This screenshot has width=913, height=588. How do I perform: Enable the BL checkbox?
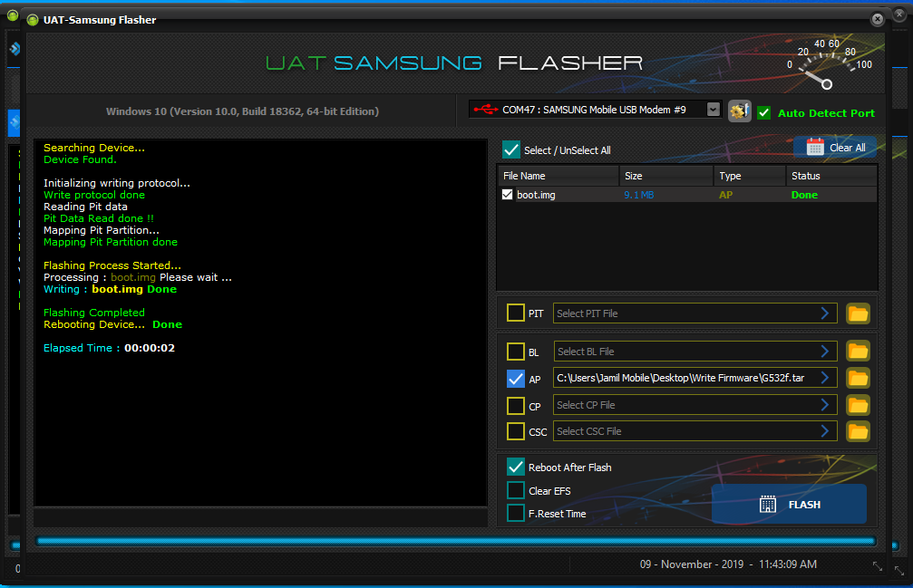pyautogui.click(x=515, y=352)
